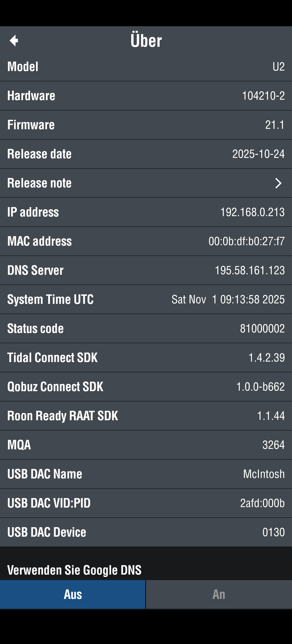Screen dimensions: 292x644
Task: Select the USB DAC VID:PID value
Action: 262,503
